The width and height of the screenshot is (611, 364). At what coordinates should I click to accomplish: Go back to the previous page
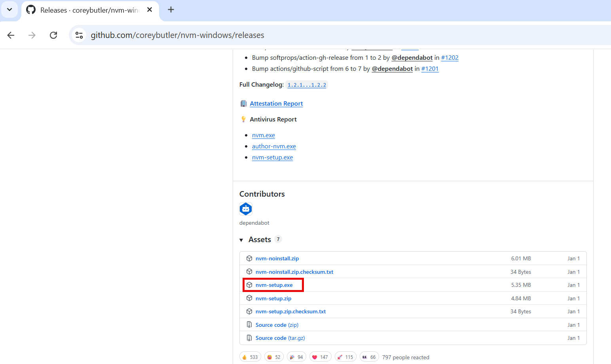coord(11,35)
